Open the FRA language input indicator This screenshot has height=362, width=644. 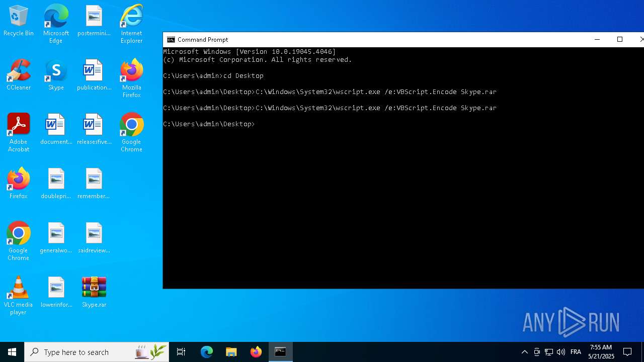(576, 352)
